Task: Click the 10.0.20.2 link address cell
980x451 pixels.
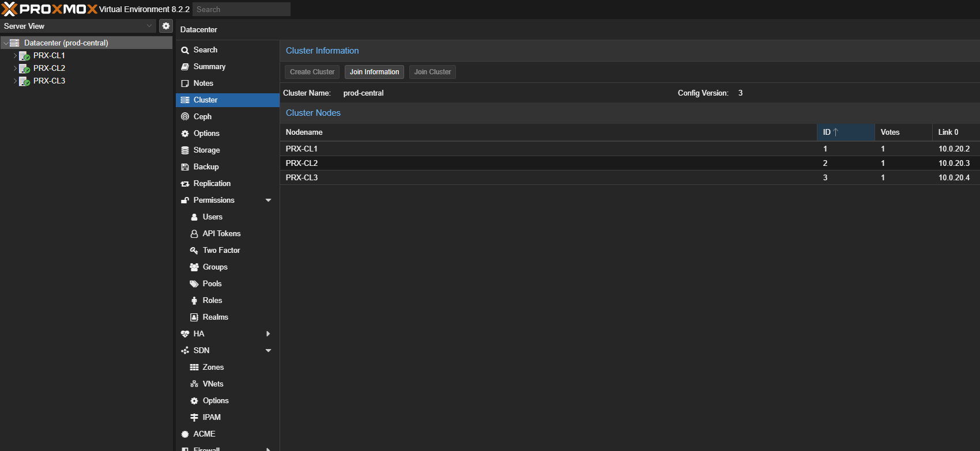Action: tap(954, 149)
